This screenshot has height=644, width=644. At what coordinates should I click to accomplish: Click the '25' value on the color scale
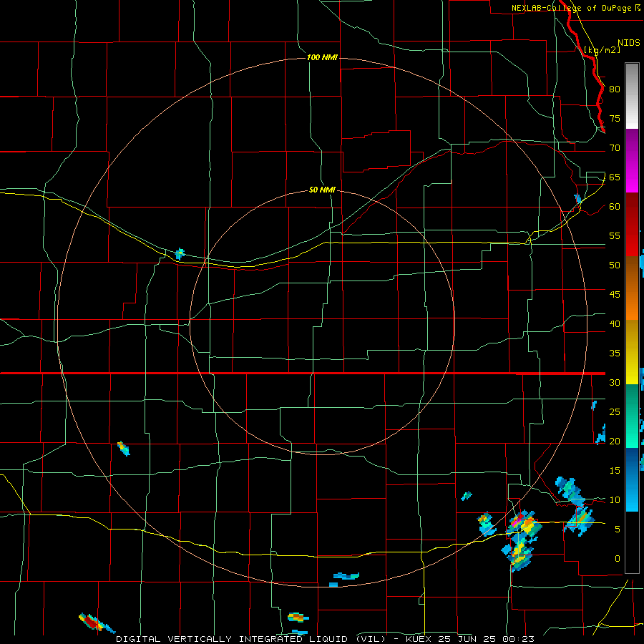615,411
